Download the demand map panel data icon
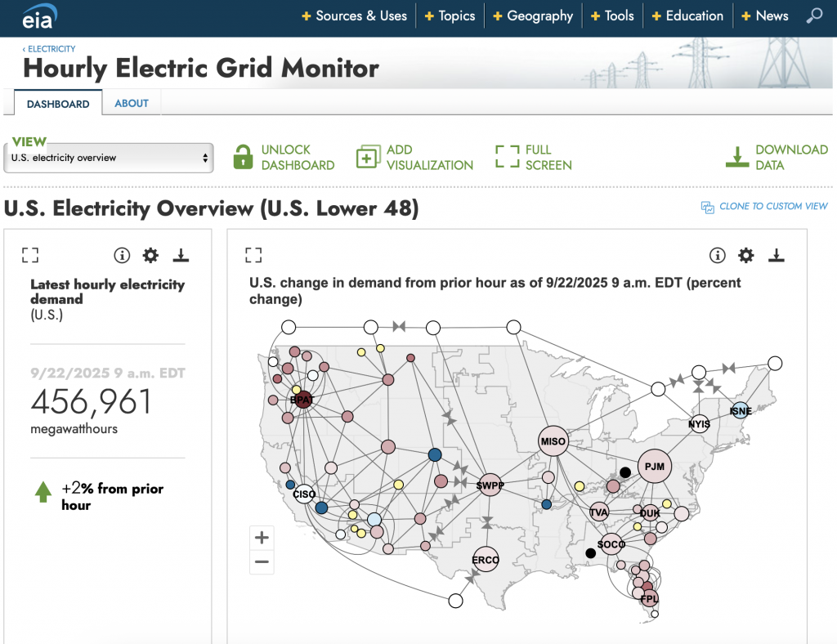837x644 pixels. [776, 256]
